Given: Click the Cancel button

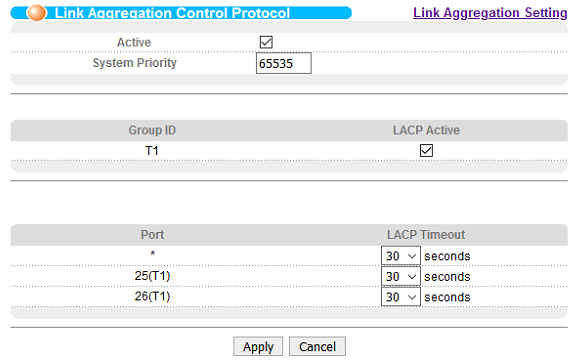Looking at the screenshot, I should click(x=317, y=347).
